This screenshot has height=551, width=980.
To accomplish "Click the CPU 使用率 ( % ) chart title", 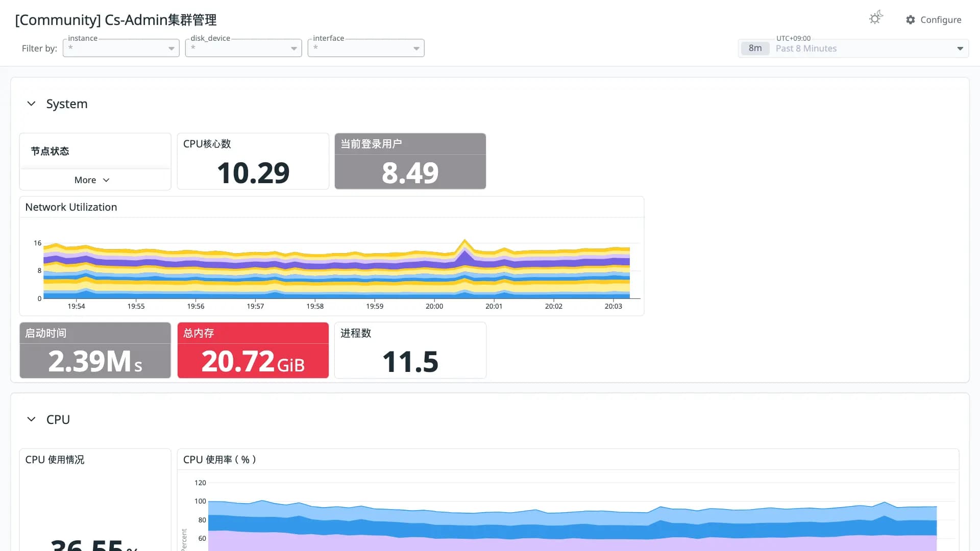I will [x=219, y=460].
